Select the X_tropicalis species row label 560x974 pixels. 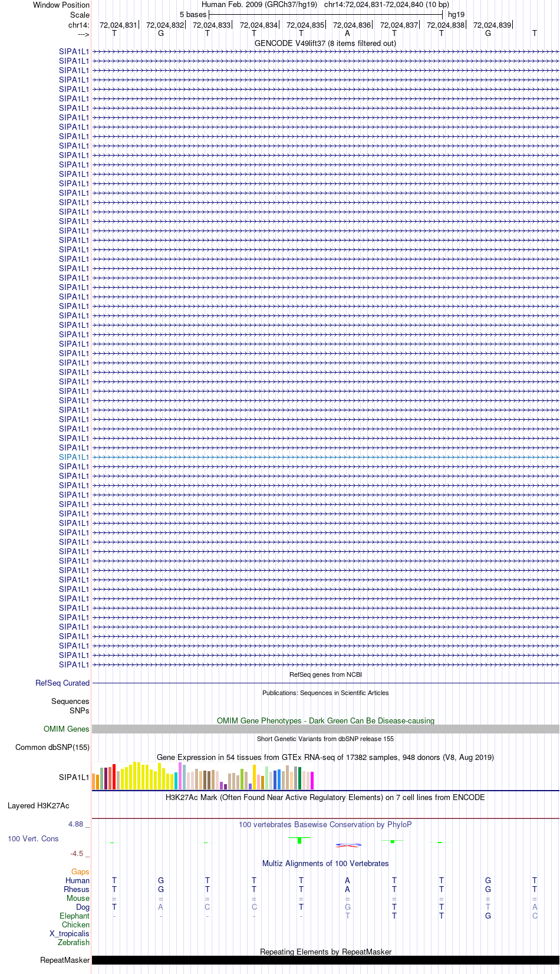(70, 933)
